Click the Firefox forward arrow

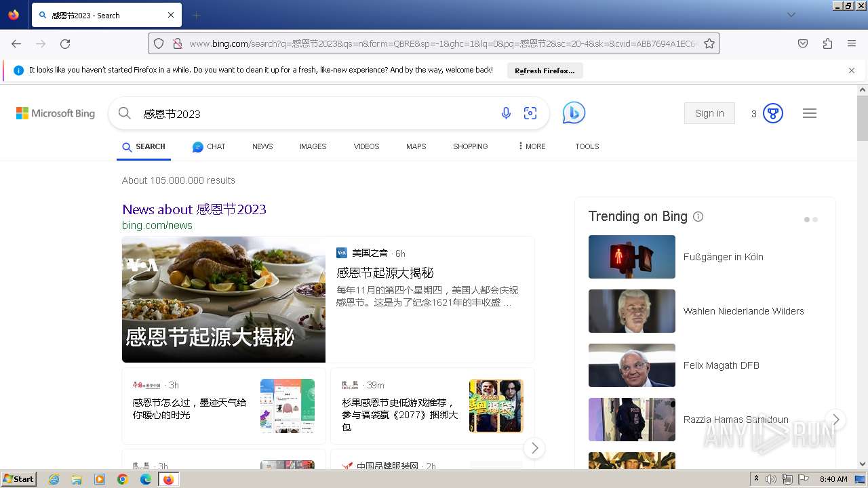click(x=41, y=43)
